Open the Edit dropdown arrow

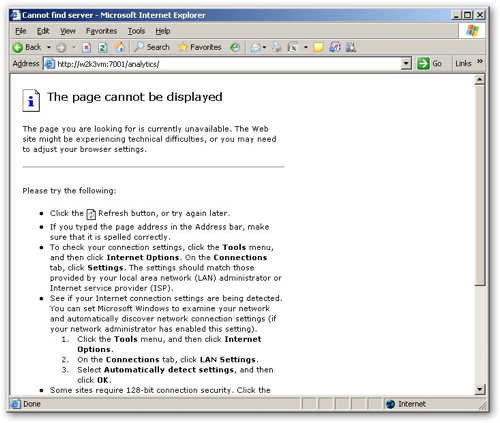[305, 48]
